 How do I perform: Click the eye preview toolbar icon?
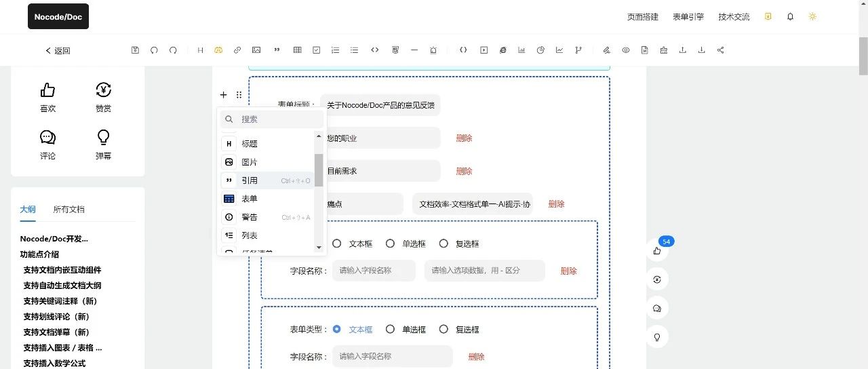[x=626, y=50]
